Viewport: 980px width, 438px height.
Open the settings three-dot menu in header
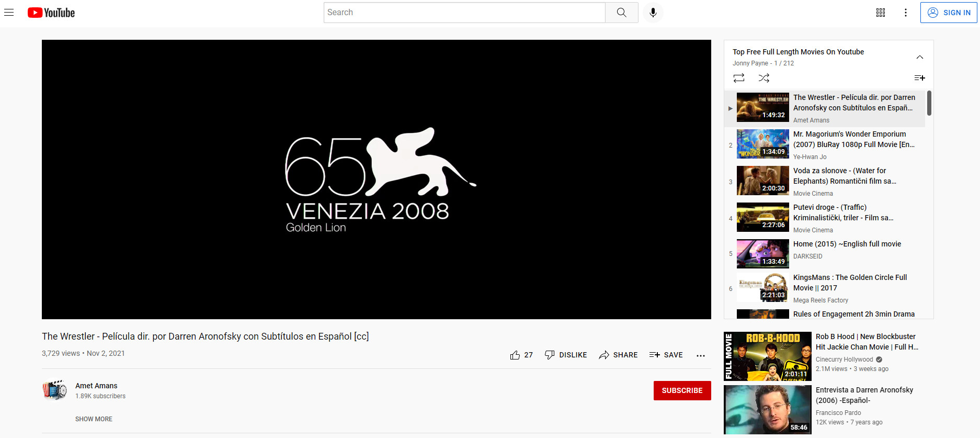(x=906, y=13)
